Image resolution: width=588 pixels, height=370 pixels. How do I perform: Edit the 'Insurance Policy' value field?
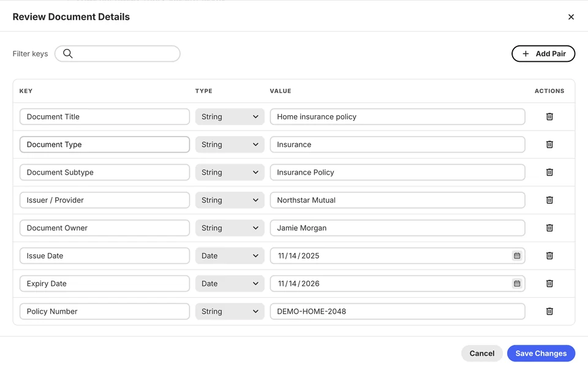(398, 172)
